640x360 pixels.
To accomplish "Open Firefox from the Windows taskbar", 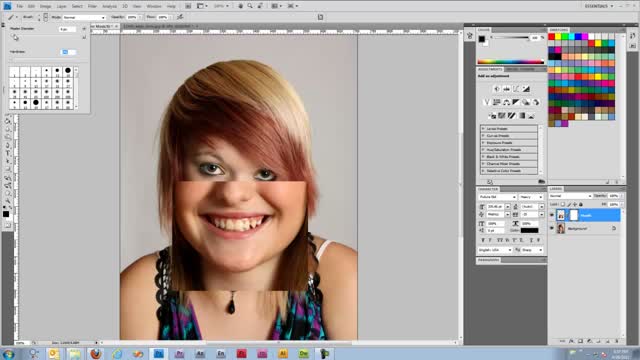I will (96, 353).
